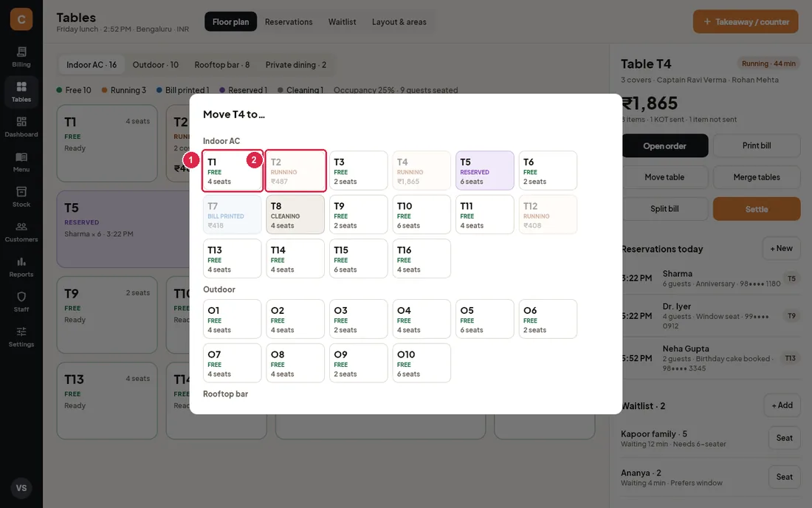
Task: Select the T13 card on the floor plan behind the dialog
Action: 107,401
